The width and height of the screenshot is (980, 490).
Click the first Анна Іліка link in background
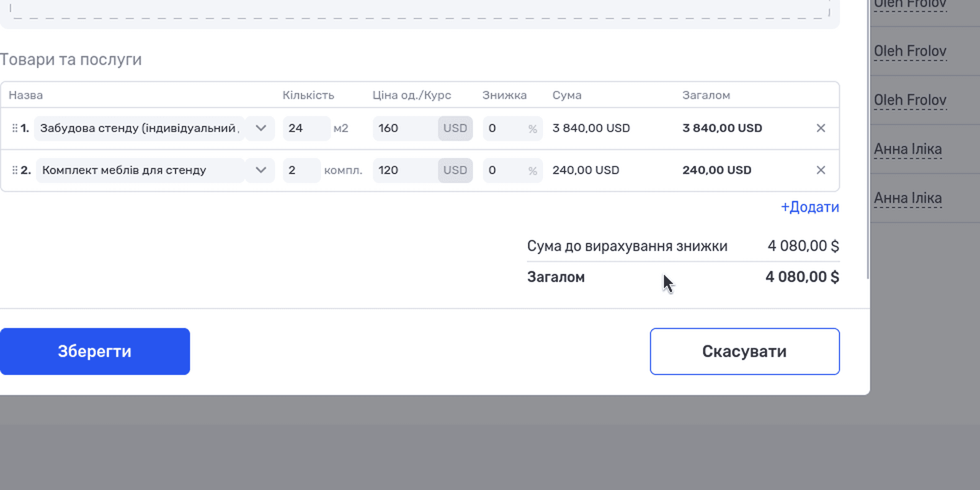pyautogui.click(x=908, y=149)
